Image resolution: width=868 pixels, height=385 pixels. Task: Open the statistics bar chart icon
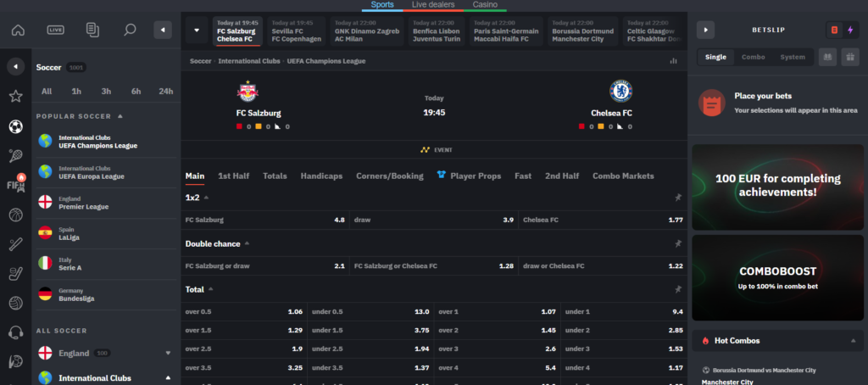pyautogui.click(x=673, y=61)
